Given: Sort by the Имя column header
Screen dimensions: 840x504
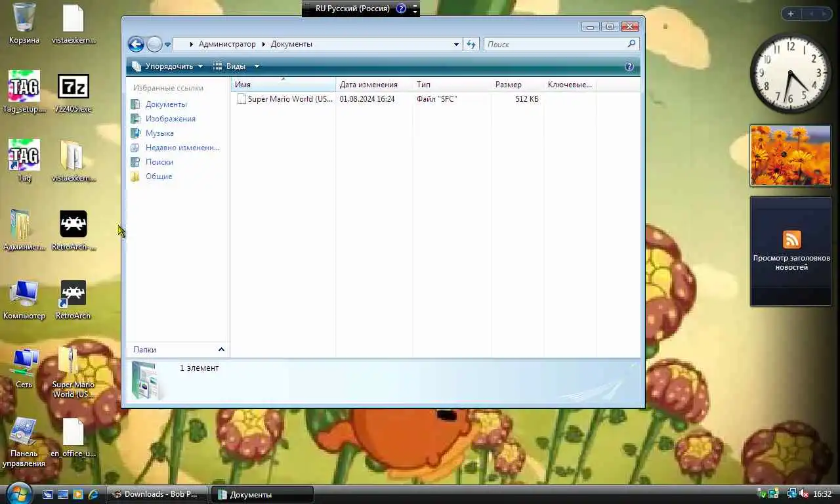Looking at the screenshot, I should [283, 85].
